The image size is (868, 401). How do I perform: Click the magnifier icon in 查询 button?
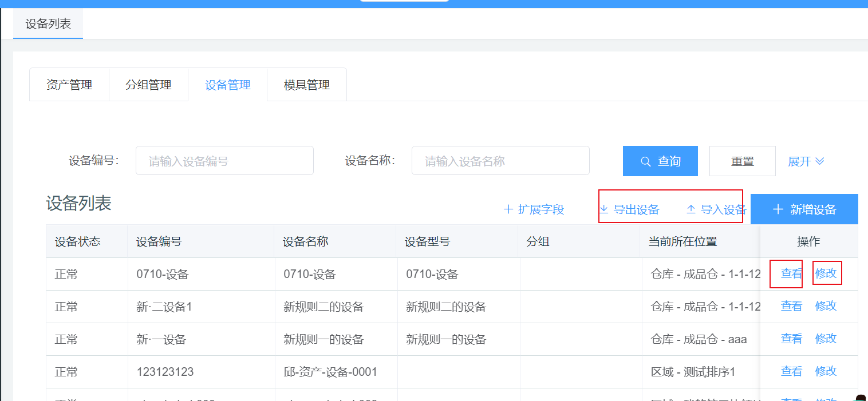pyautogui.click(x=645, y=161)
